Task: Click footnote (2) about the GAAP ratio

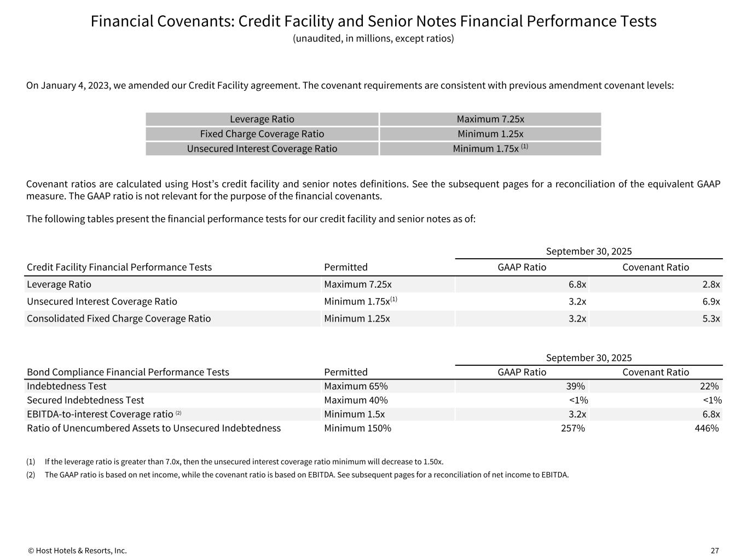Action: click(x=306, y=475)
